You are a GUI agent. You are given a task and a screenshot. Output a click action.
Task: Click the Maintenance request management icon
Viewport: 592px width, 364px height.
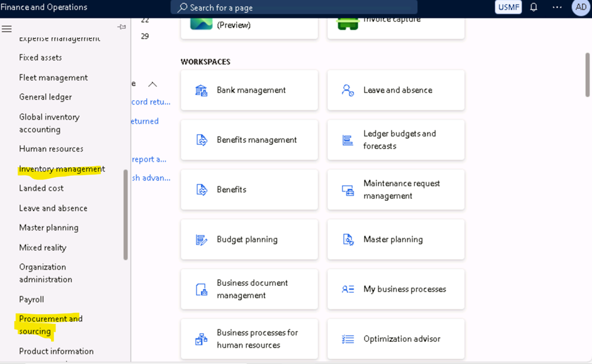[348, 190]
